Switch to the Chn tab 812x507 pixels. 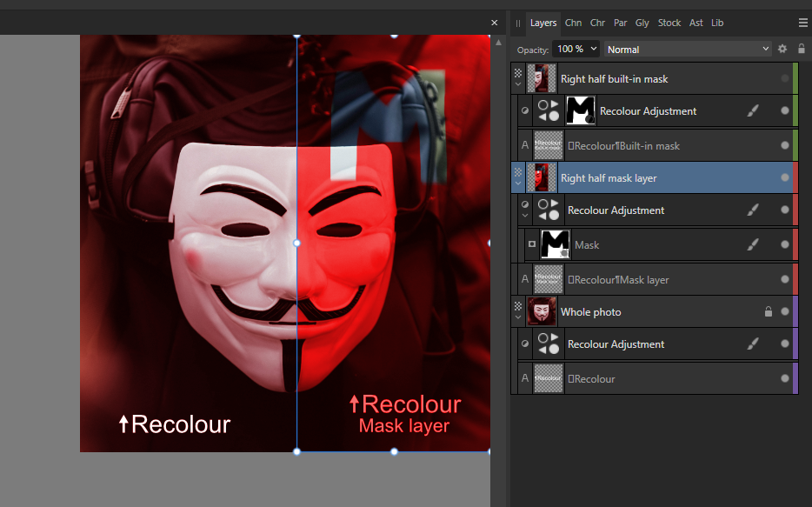(573, 23)
